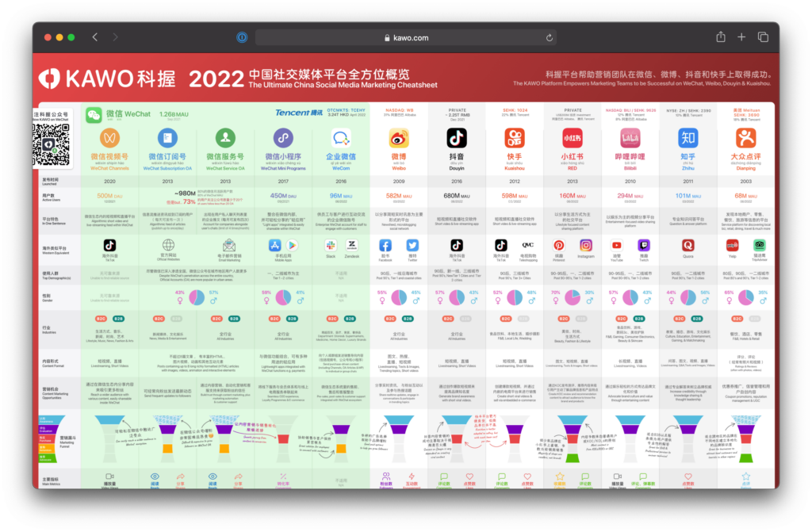Screen dimensions: 812x532
Task: Click the Kuaishou 快手 logo
Action: click(514, 138)
